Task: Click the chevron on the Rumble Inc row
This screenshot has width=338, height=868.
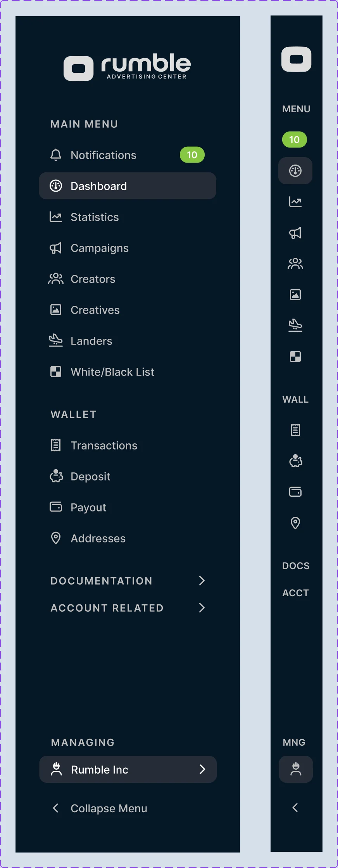Action: tap(202, 769)
